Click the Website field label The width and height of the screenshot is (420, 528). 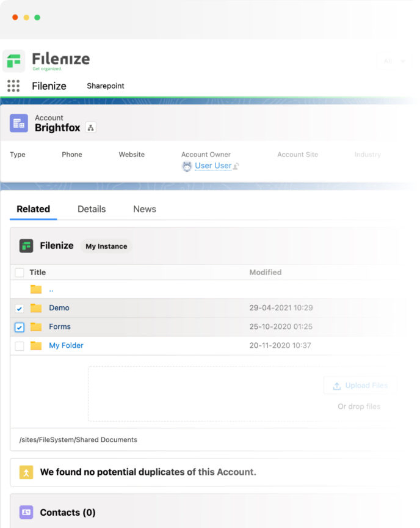pos(131,155)
